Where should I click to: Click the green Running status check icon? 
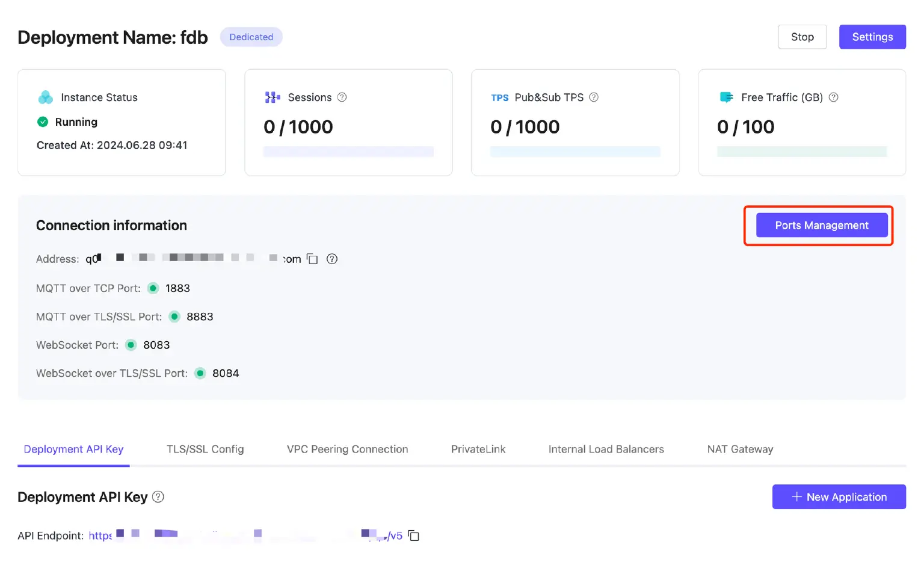[x=43, y=122]
